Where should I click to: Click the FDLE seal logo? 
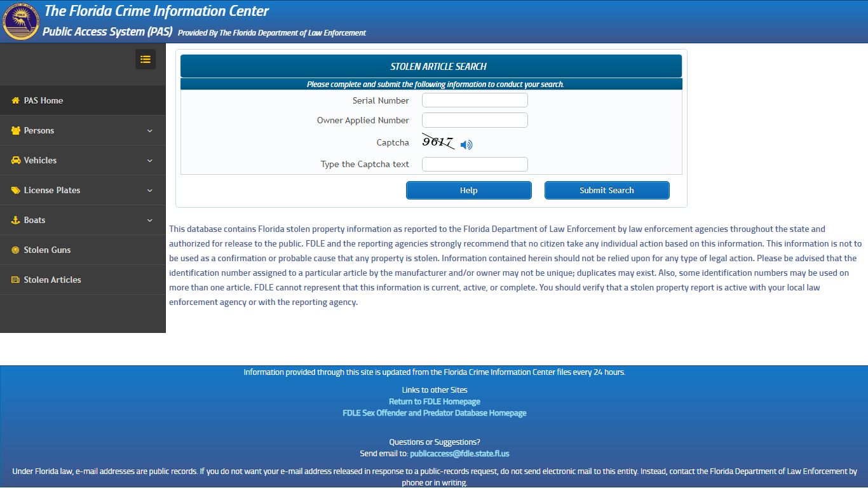click(20, 21)
